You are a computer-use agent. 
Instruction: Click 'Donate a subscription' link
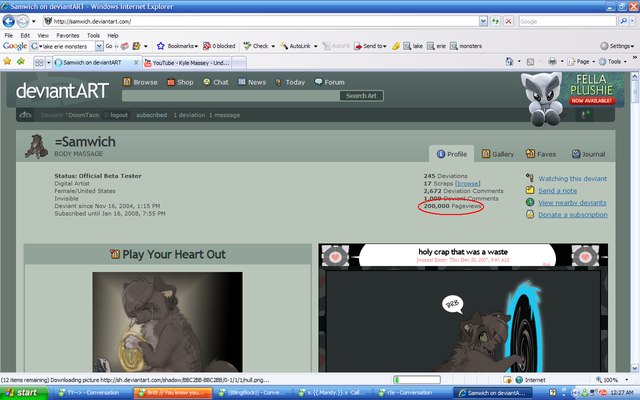pyautogui.click(x=572, y=215)
